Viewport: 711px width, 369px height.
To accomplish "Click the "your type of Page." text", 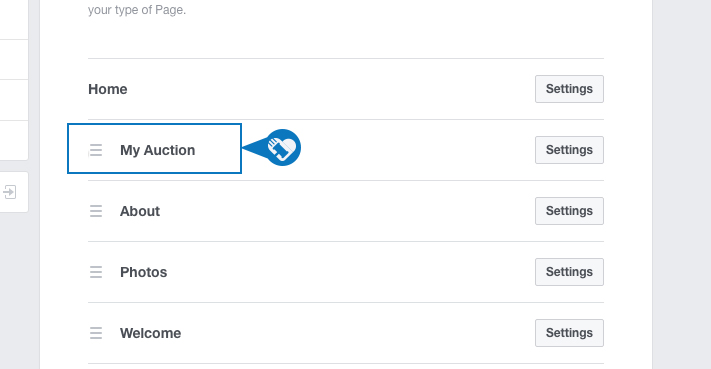I will [137, 10].
